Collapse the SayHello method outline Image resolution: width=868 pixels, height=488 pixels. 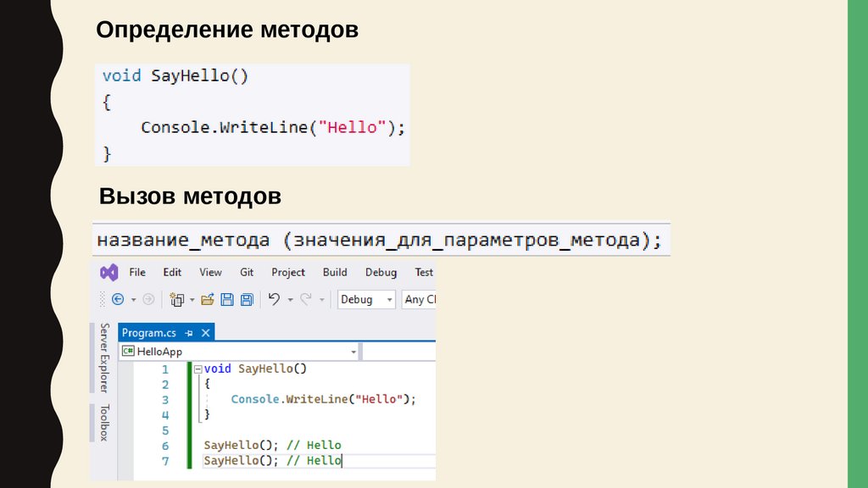(198, 369)
